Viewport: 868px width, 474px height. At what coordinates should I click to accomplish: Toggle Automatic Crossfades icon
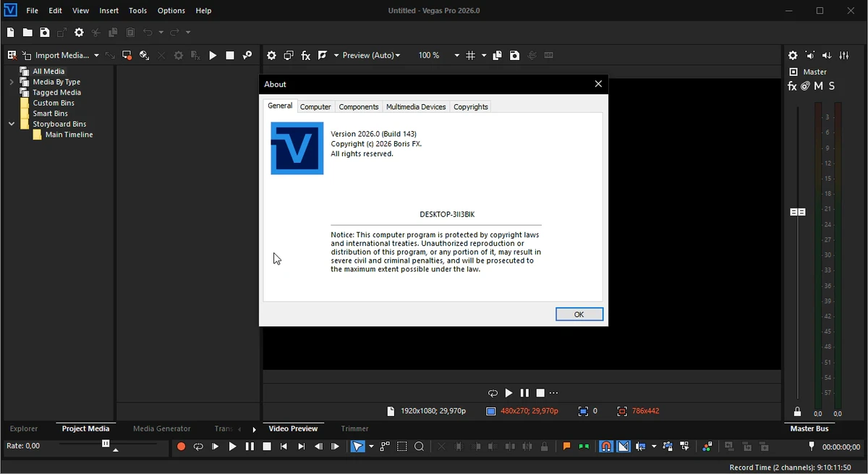click(x=624, y=447)
